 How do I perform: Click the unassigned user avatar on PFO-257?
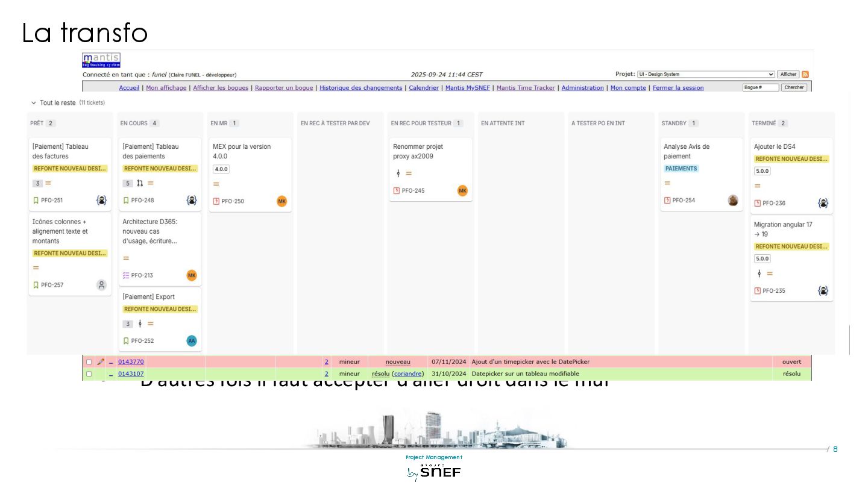[x=102, y=285]
